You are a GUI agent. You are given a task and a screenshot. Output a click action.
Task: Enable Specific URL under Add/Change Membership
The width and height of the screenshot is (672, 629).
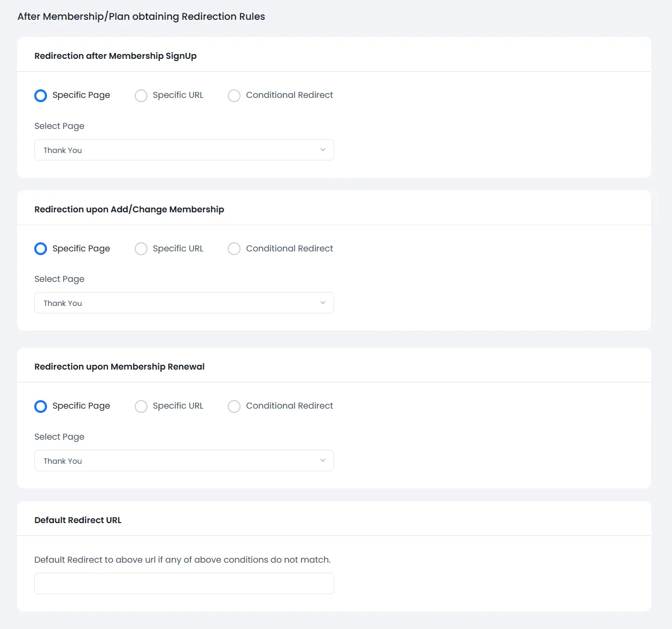141,249
